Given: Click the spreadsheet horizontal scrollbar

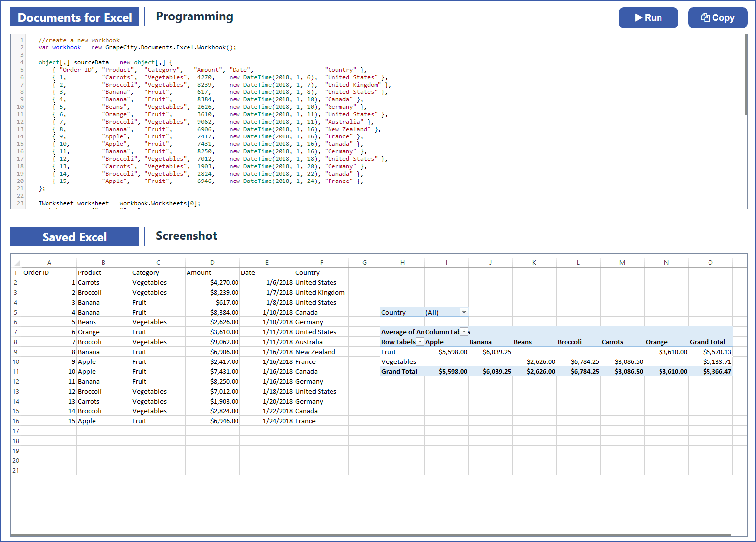Looking at the screenshot, I should (371, 535).
